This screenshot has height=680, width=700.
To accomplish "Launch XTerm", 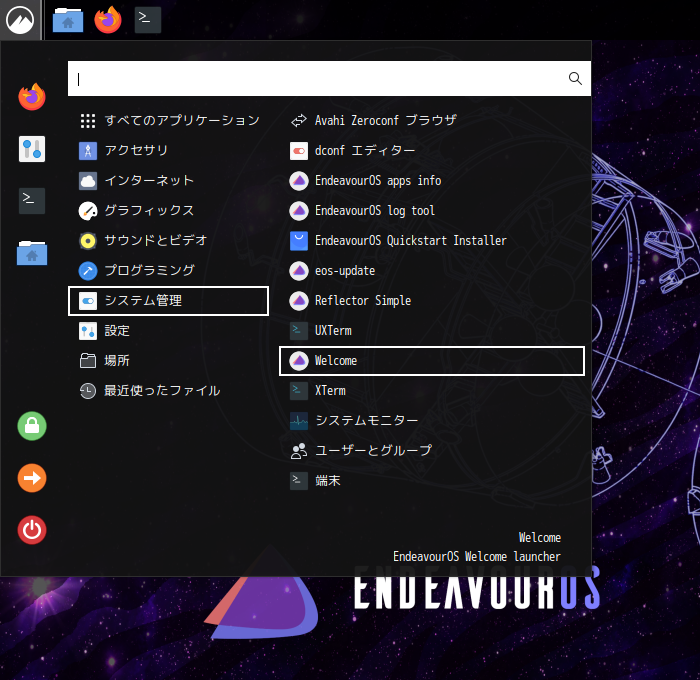I will point(432,391).
